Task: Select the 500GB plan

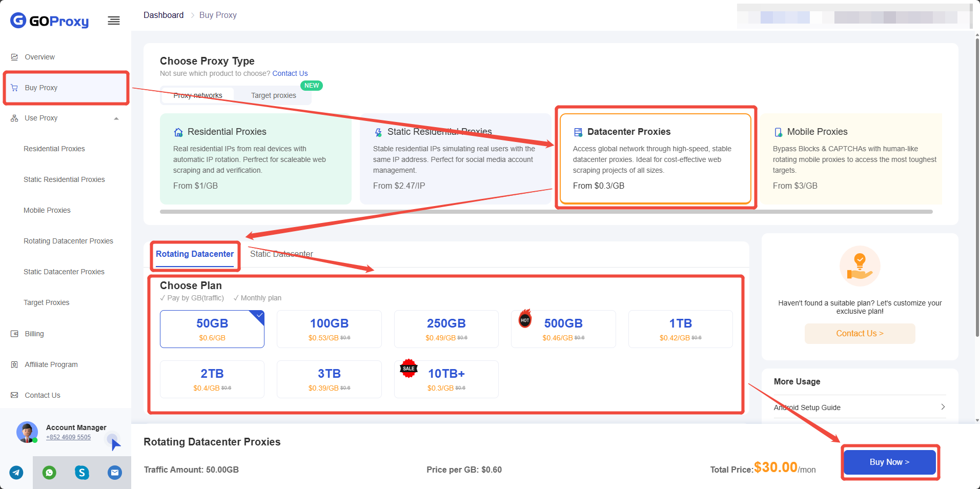Action: (563, 329)
